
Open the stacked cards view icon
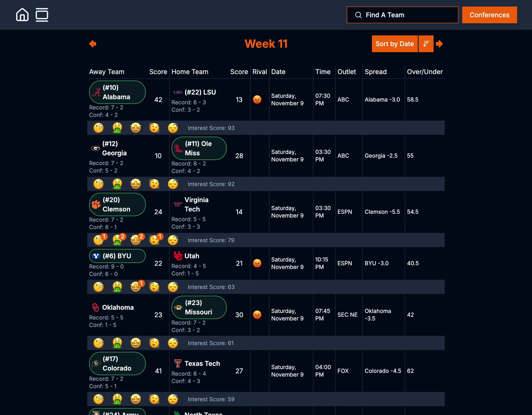point(42,15)
